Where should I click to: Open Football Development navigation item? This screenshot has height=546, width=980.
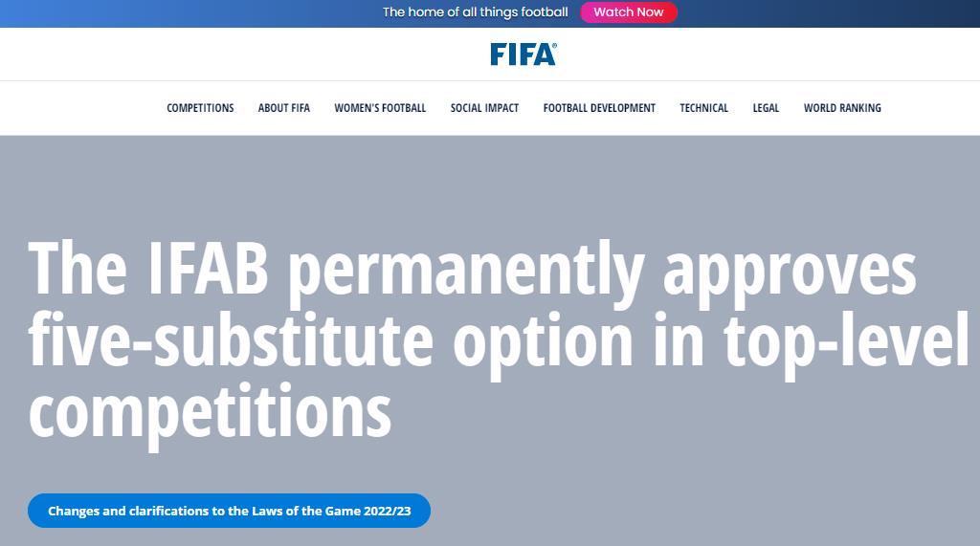(599, 108)
